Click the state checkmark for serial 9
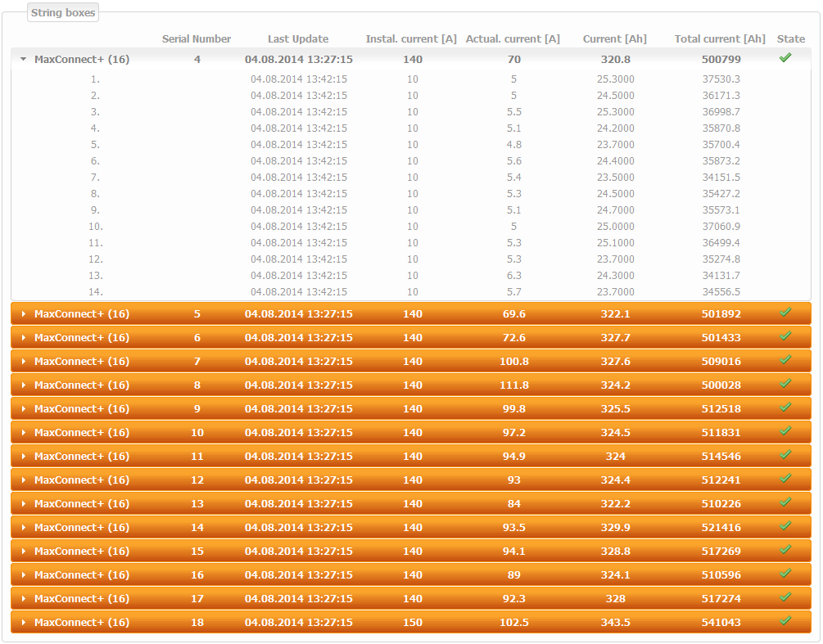This screenshot has width=823, height=644. tap(785, 408)
